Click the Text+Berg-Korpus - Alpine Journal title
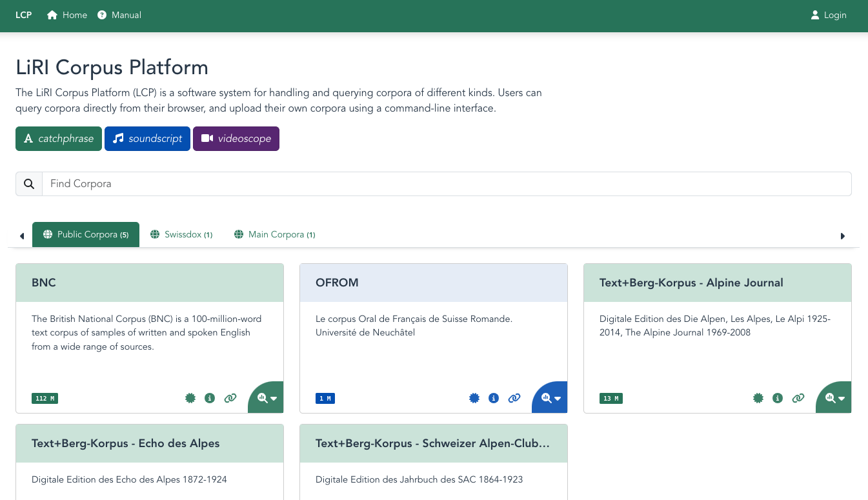This screenshot has height=500, width=868. [x=691, y=283]
